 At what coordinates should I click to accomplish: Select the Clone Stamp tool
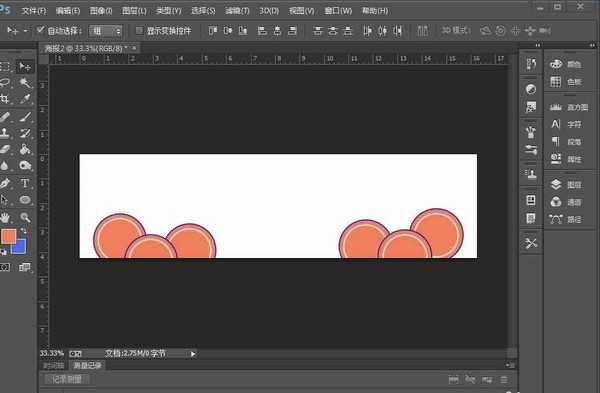[5, 133]
